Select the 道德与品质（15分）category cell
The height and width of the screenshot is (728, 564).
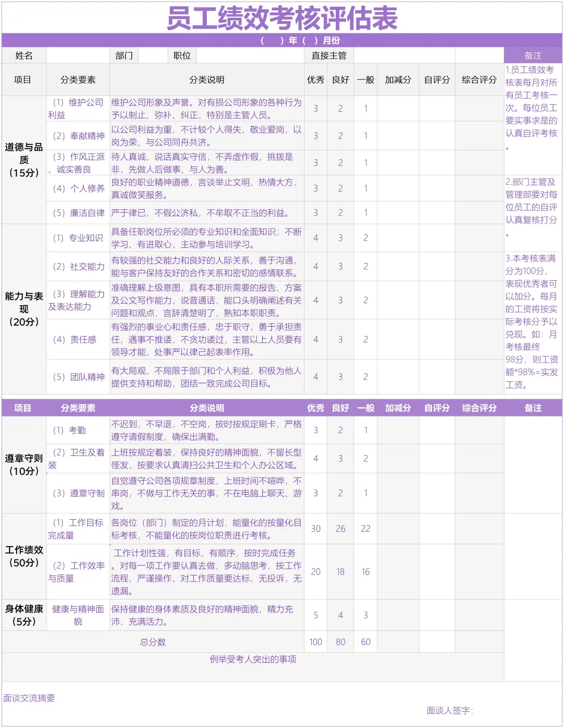click(x=24, y=160)
